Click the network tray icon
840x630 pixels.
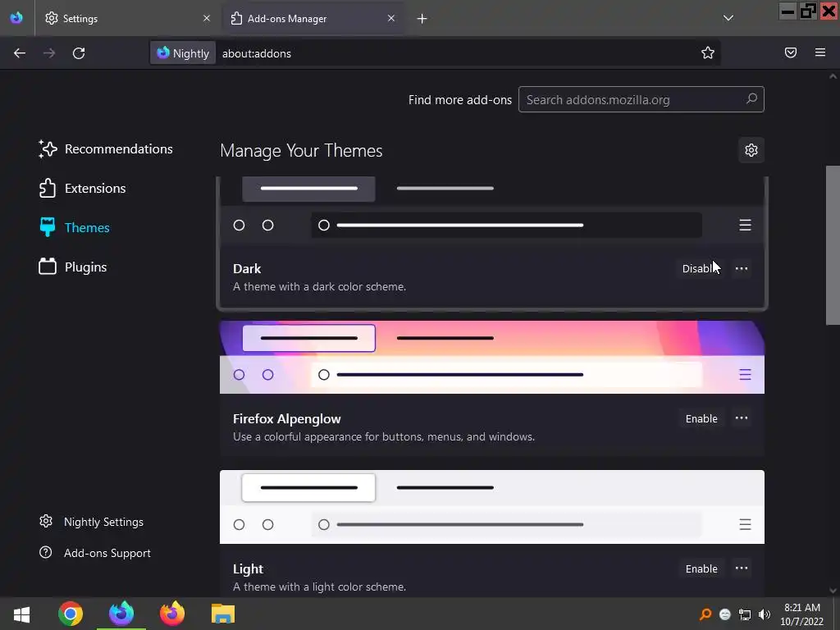[x=745, y=614]
